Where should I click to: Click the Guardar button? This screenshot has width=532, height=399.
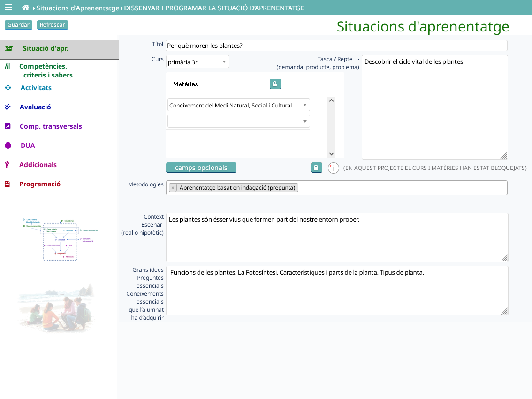(18, 25)
